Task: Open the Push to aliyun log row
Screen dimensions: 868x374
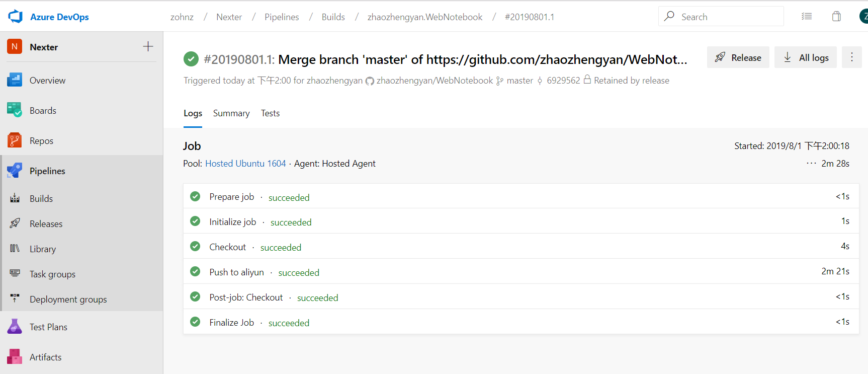Action: pos(521,272)
